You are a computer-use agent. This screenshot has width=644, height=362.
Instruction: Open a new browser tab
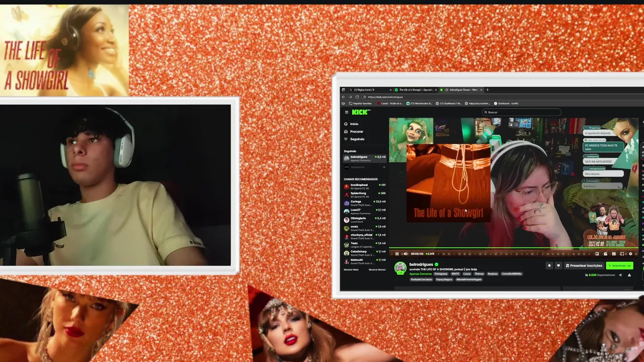click(487, 90)
